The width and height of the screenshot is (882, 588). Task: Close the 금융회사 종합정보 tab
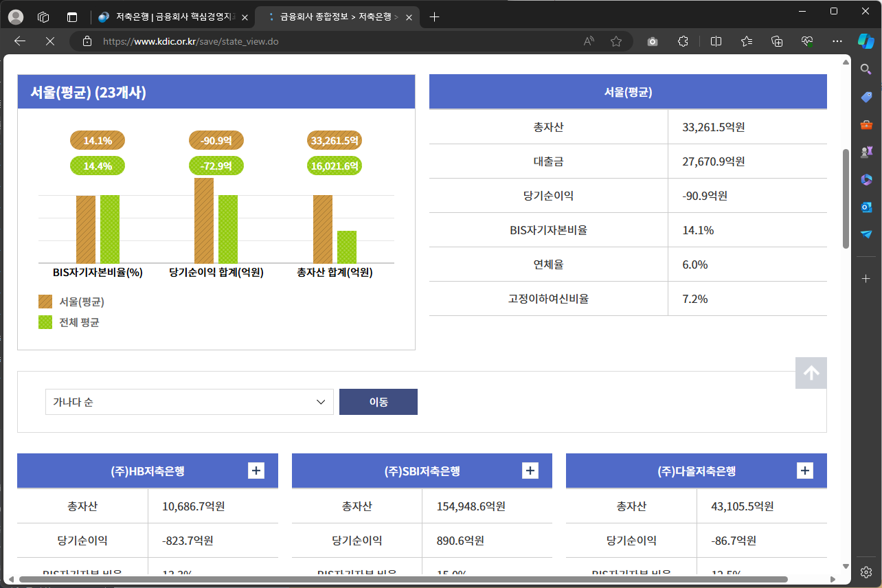coord(409,17)
